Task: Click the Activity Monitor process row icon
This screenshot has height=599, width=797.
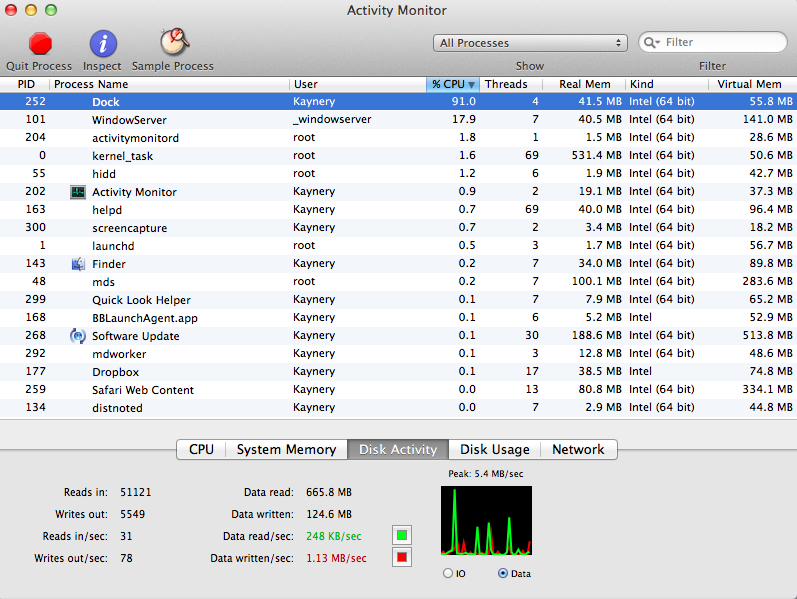Action: coord(78,192)
